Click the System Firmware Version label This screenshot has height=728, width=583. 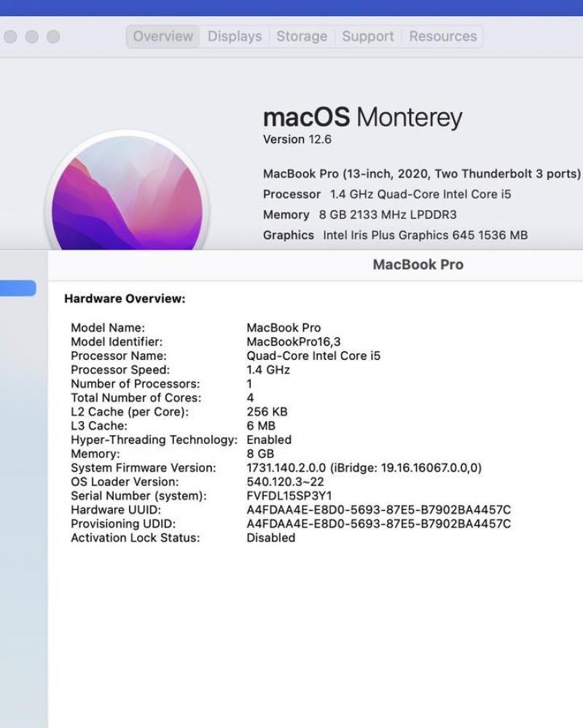[x=144, y=468]
